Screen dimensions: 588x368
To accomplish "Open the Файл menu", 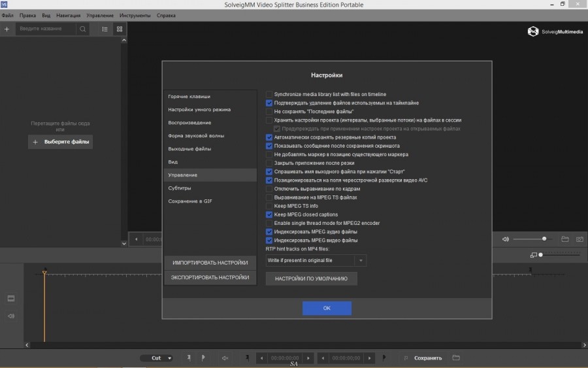I will click(x=7, y=16).
